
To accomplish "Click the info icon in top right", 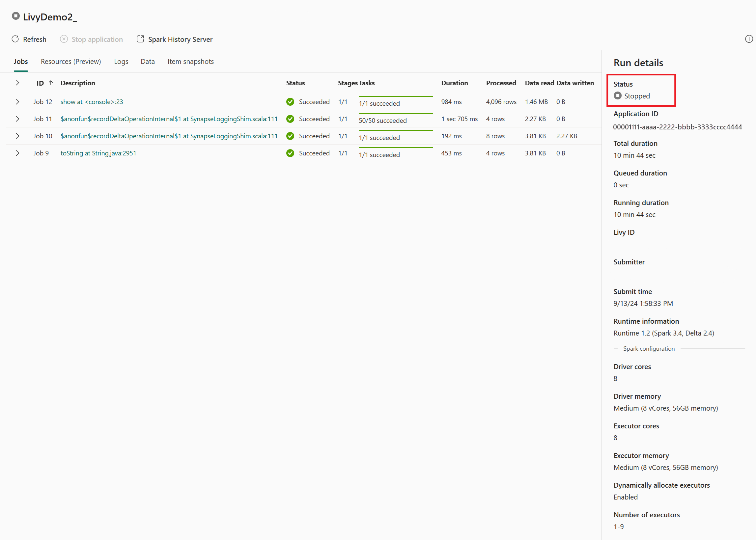I will [x=749, y=39].
